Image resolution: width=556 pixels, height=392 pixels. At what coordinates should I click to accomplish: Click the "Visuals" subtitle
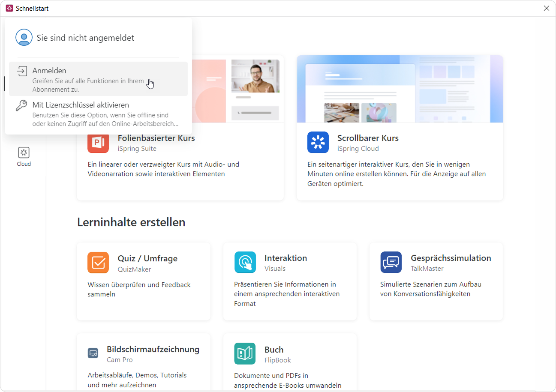point(275,269)
